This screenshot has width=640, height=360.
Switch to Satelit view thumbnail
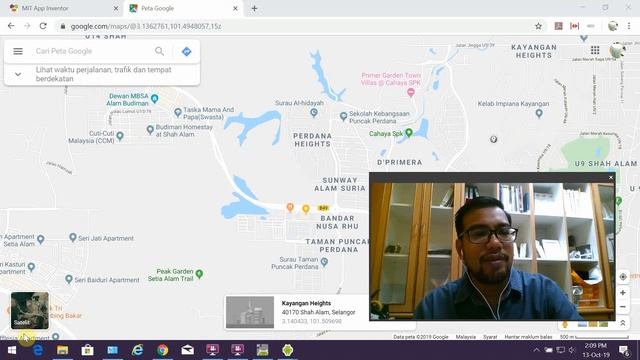pos(30,311)
